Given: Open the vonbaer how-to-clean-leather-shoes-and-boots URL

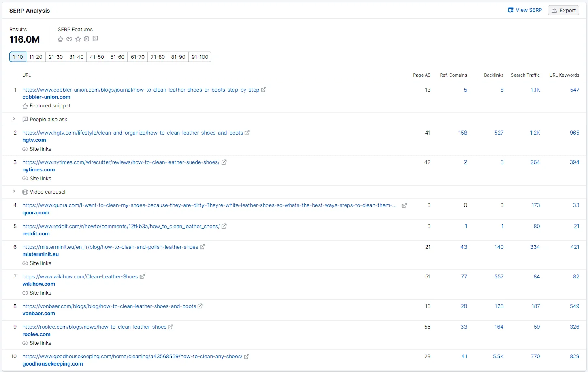Looking at the screenshot, I should click(109, 306).
